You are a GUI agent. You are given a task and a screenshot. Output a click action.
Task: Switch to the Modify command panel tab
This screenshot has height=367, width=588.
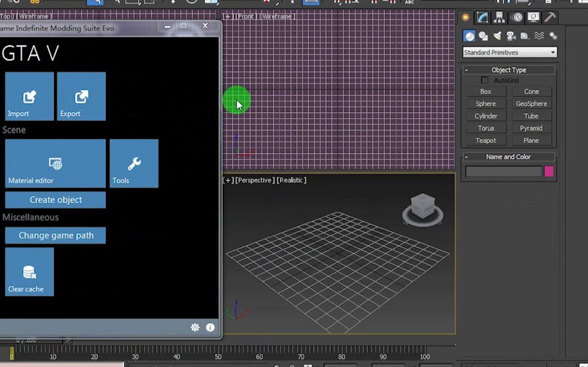point(483,17)
